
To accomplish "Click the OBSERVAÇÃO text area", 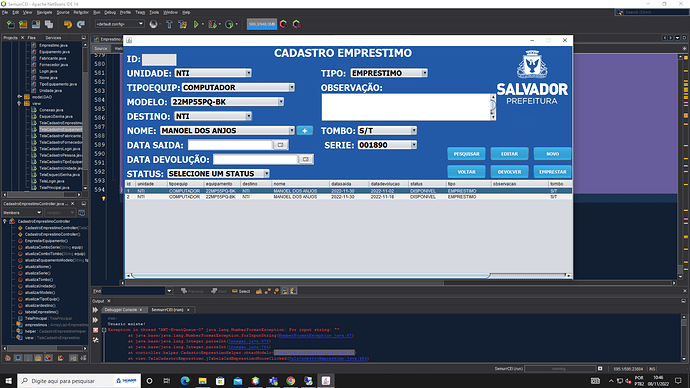I will [x=406, y=107].
